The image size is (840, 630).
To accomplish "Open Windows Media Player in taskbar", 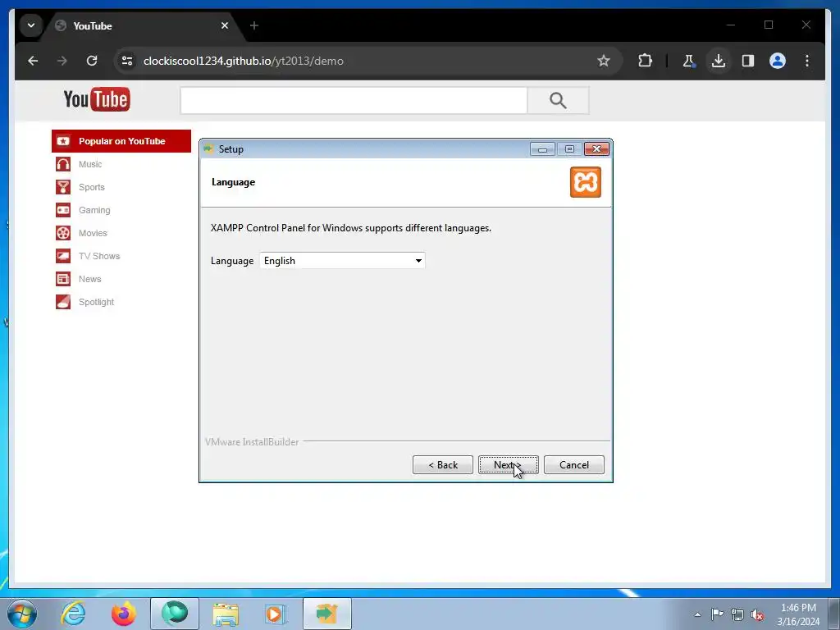I will 276,614.
